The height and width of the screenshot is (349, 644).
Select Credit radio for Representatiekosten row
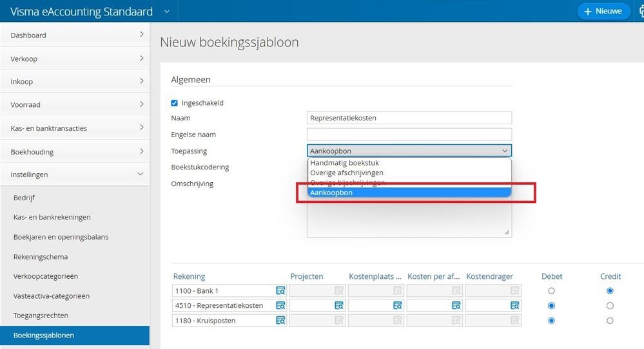pyautogui.click(x=610, y=306)
